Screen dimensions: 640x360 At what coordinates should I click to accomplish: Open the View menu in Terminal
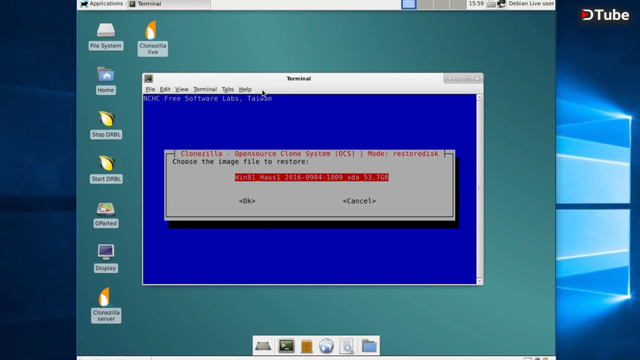(182, 89)
